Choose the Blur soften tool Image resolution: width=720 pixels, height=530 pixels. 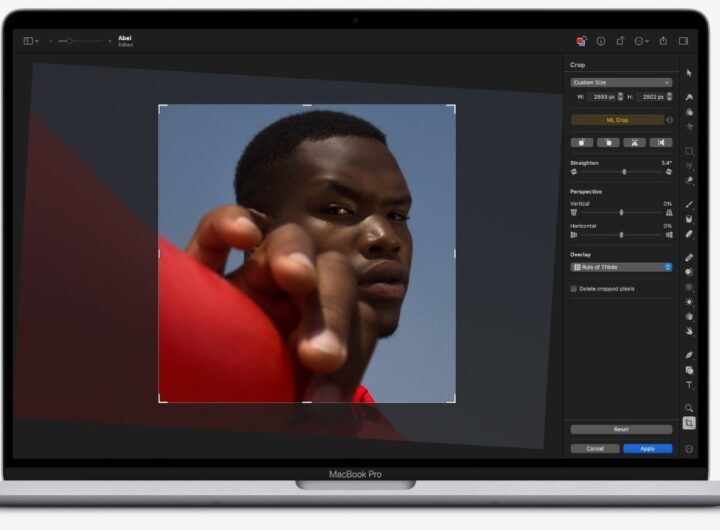point(689,287)
